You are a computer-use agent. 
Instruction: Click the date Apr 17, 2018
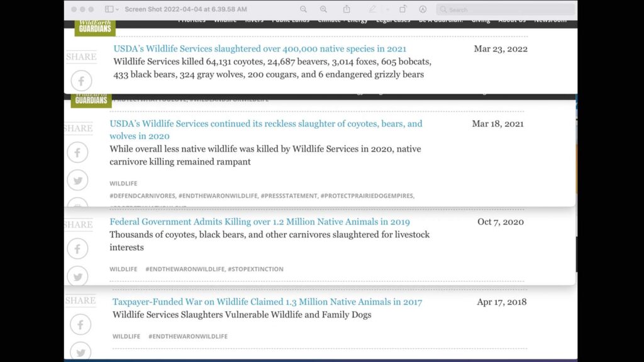pyautogui.click(x=501, y=302)
